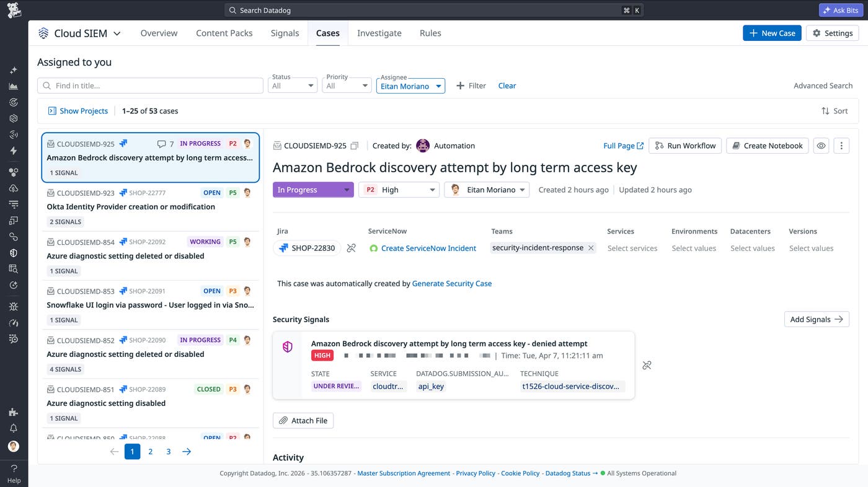Image resolution: width=868 pixels, height=487 pixels.
Task: Change the In Progress case status
Action: pos(313,190)
